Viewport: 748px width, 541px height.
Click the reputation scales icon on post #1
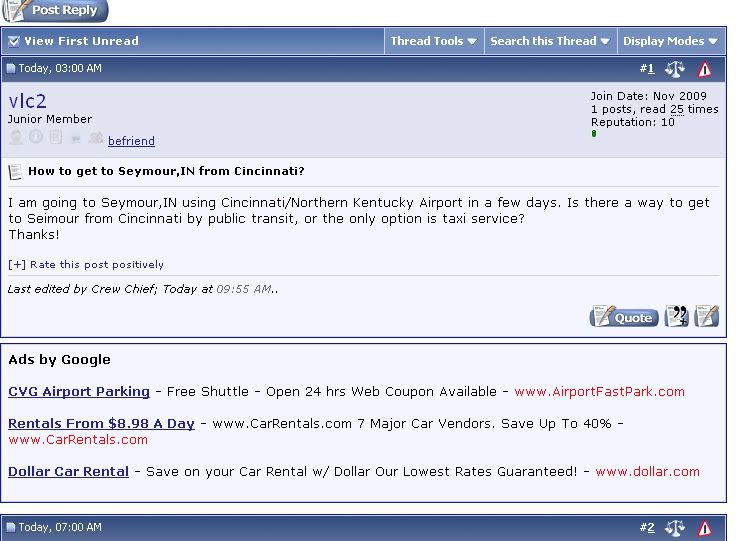675,69
